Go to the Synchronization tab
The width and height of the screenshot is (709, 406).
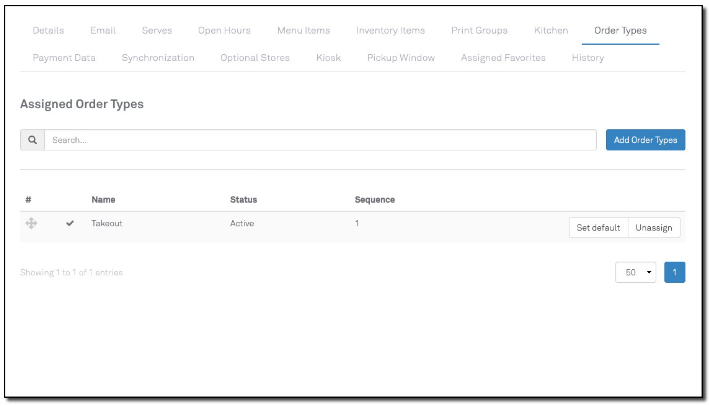click(x=158, y=58)
